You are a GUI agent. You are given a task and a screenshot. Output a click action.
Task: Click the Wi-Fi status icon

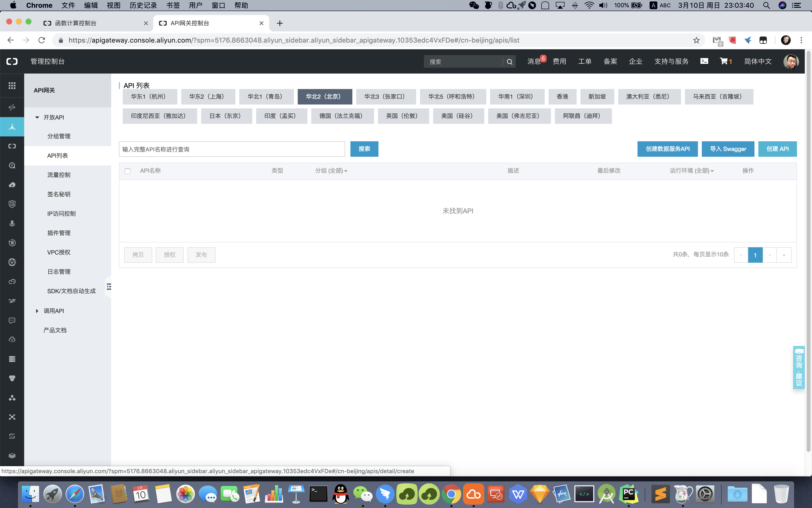[x=589, y=5]
